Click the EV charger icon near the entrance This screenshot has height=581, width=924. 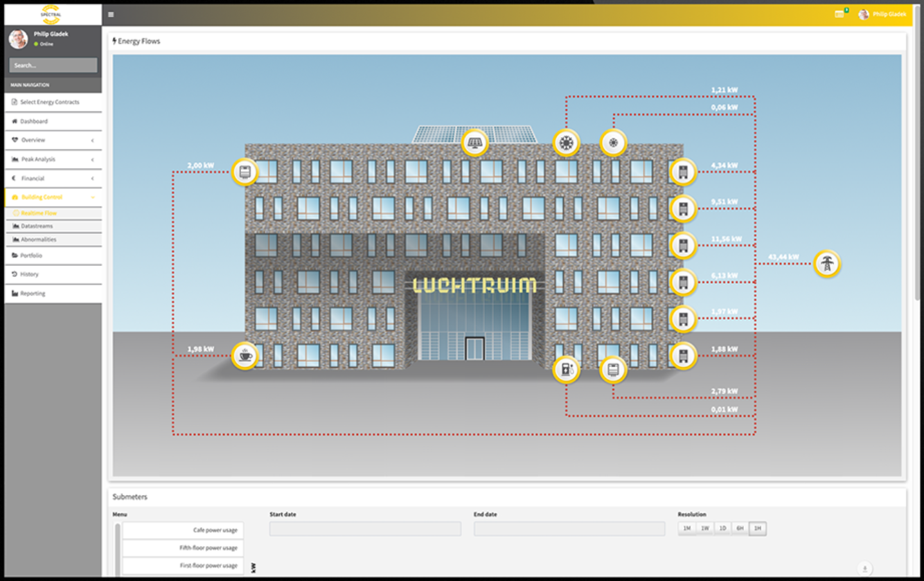click(x=567, y=370)
